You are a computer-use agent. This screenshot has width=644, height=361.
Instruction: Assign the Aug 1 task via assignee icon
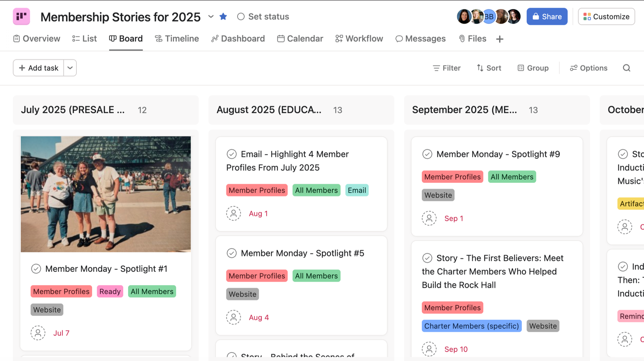233,213
